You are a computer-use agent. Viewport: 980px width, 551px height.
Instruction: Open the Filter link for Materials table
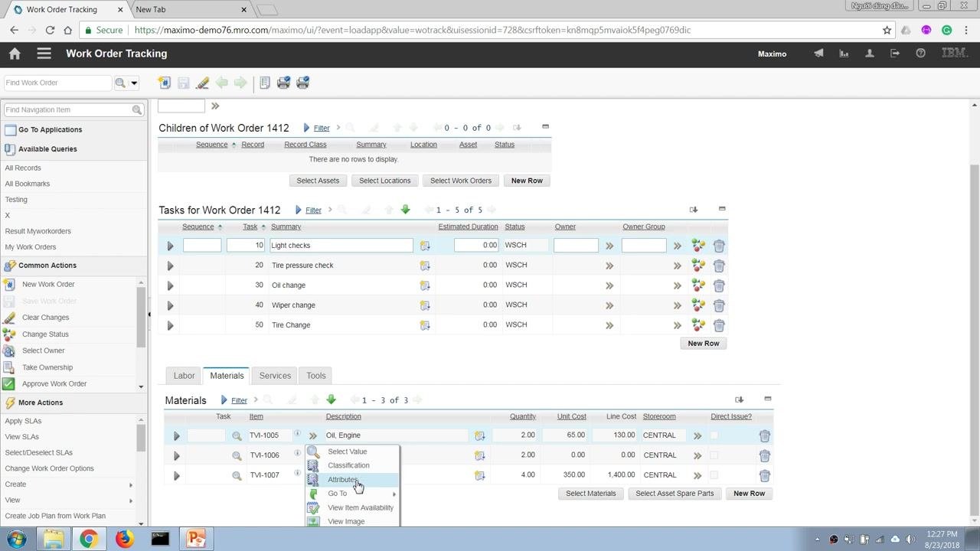pos(239,400)
